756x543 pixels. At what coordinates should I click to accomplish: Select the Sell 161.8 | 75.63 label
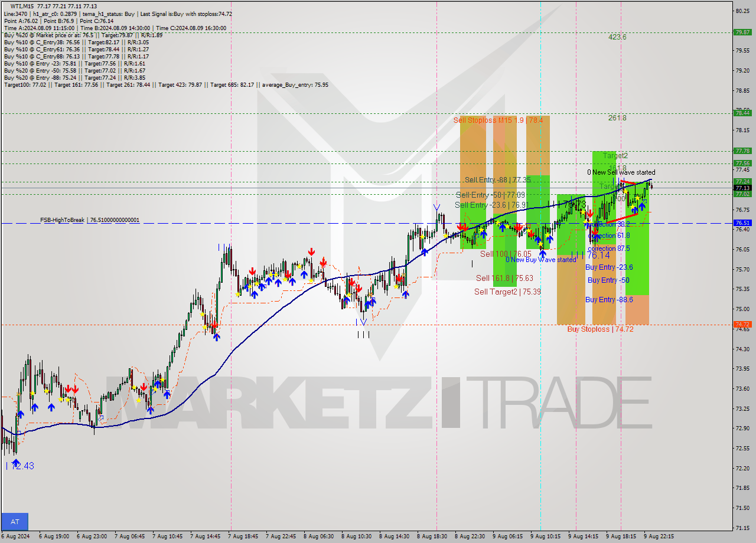click(x=505, y=278)
